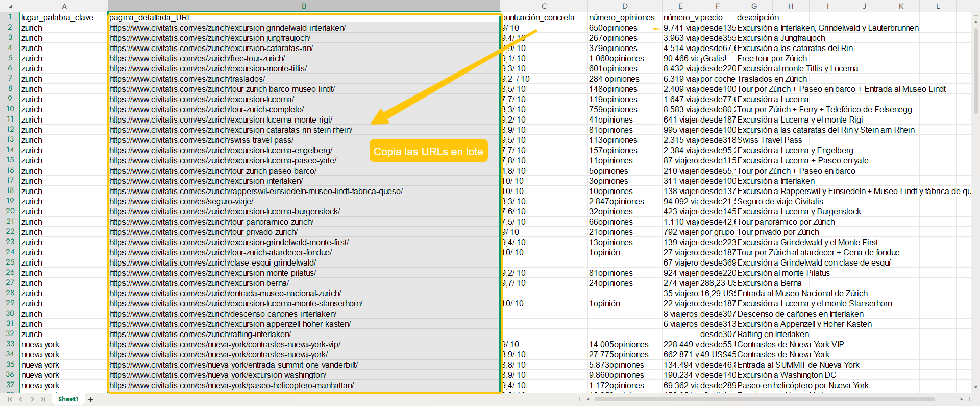Select all cells via the corner button
980x406 pixels.
(10, 6)
